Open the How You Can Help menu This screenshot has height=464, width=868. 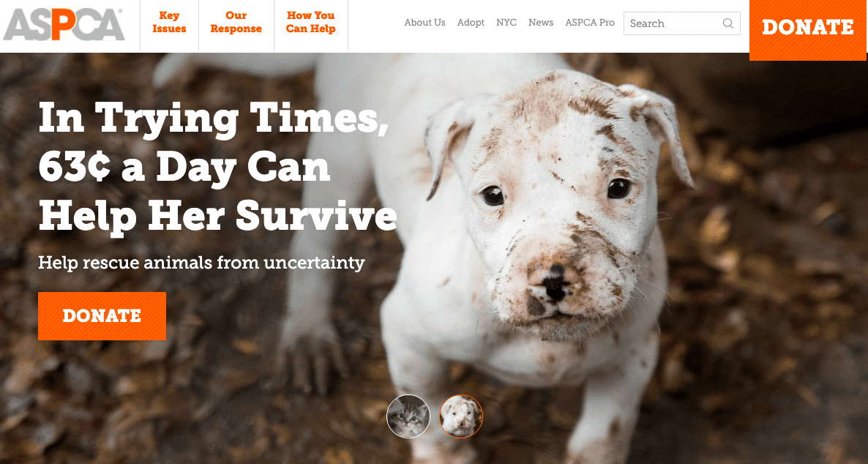tap(310, 22)
